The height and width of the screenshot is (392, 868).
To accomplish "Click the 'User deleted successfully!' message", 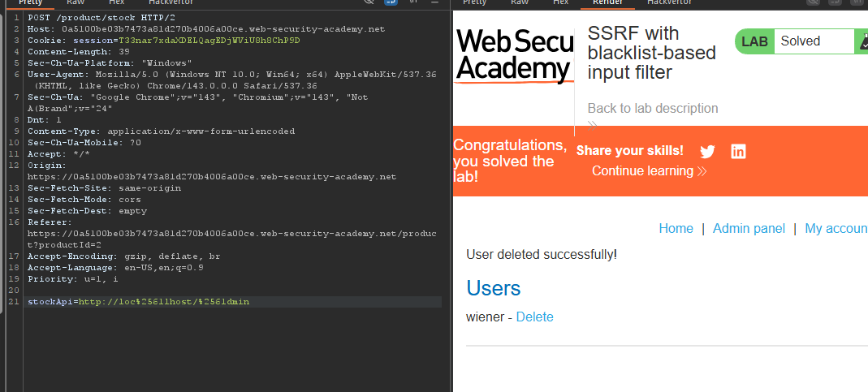I will point(542,255).
